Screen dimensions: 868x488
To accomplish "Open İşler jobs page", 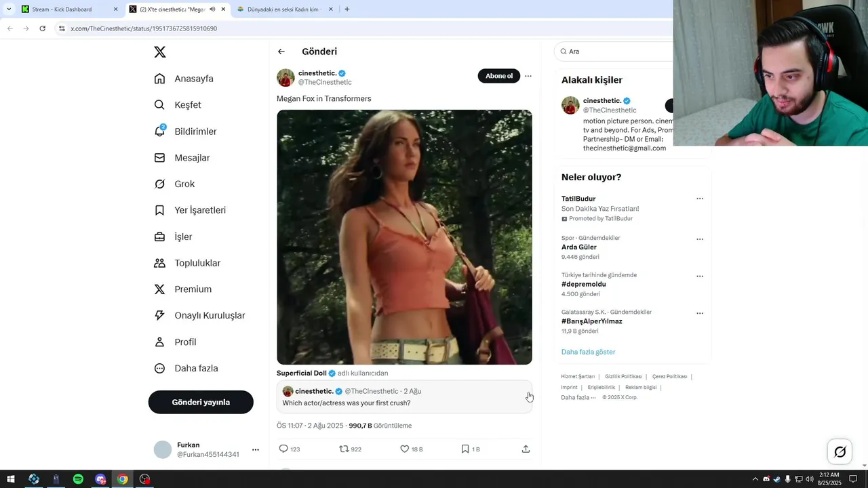I will 174,237.
